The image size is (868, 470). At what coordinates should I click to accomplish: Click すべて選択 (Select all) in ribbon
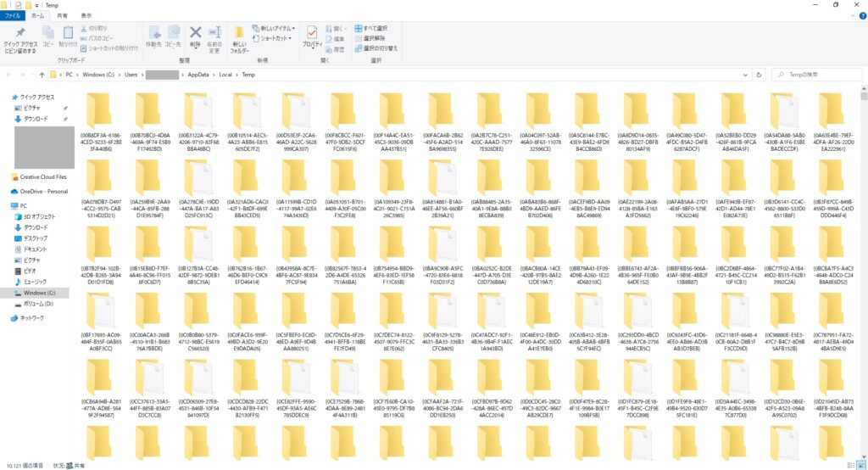374,29
